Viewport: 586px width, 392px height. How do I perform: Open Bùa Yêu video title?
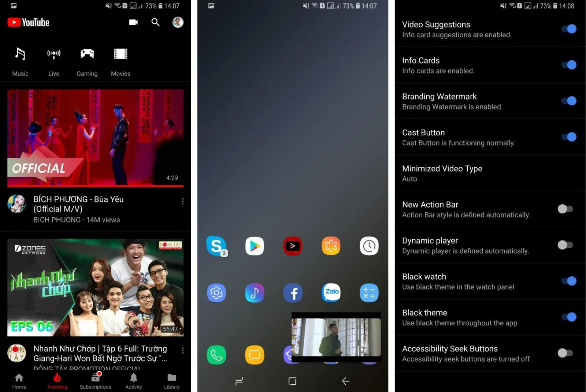click(x=78, y=204)
